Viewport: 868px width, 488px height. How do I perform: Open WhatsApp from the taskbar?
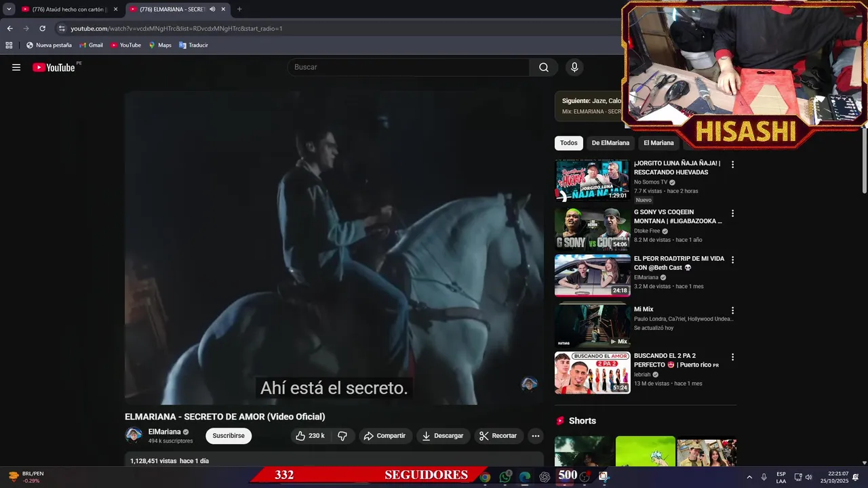[x=505, y=476]
